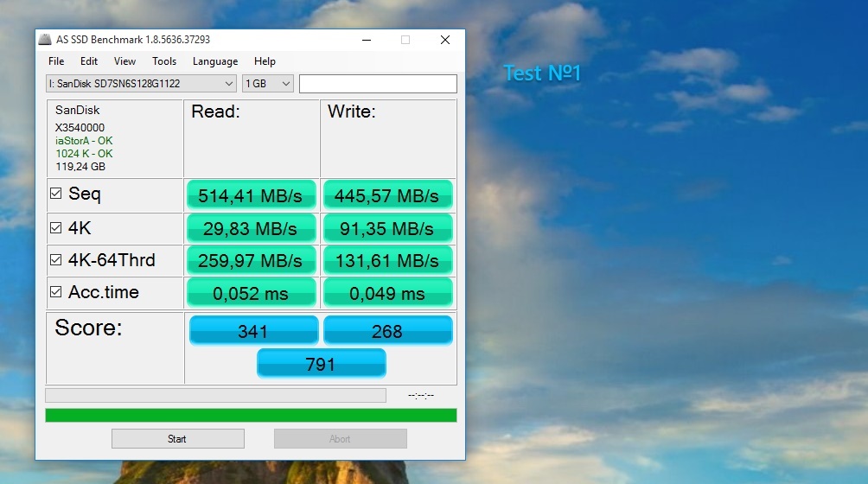The image size is (868, 484).
Task: Click the empty text field beside size dropdown
Action: (x=378, y=84)
